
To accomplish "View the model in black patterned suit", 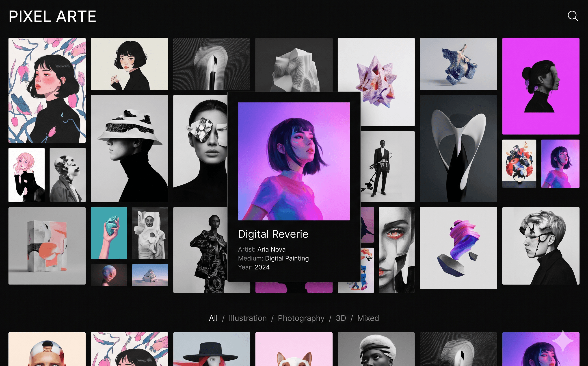I will tap(200, 250).
